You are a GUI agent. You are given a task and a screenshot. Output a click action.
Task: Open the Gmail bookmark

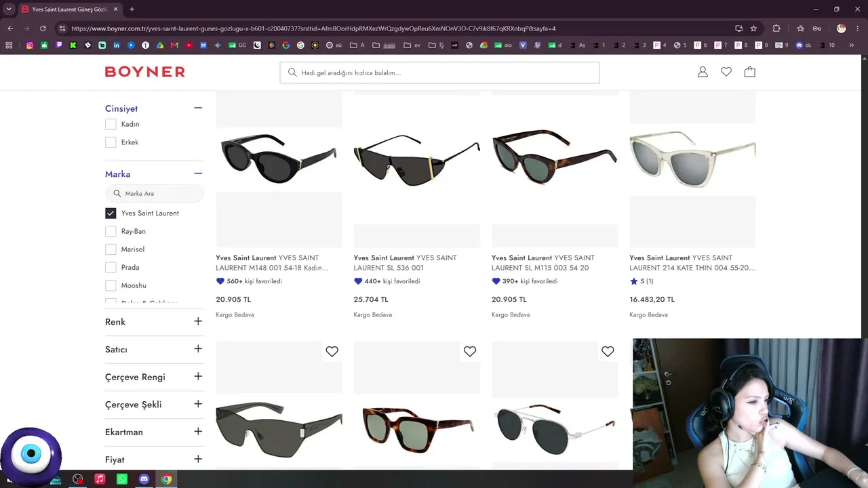click(x=174, y=45)
